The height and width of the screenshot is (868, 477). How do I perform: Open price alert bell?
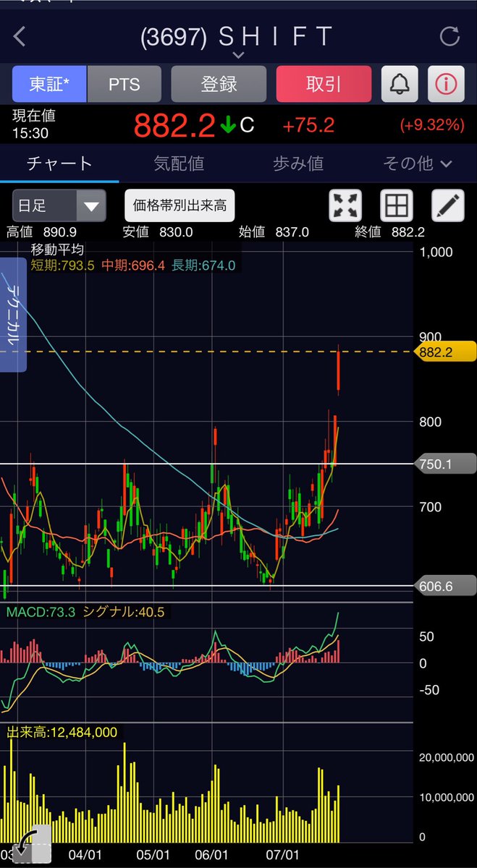tap(399, 84)
